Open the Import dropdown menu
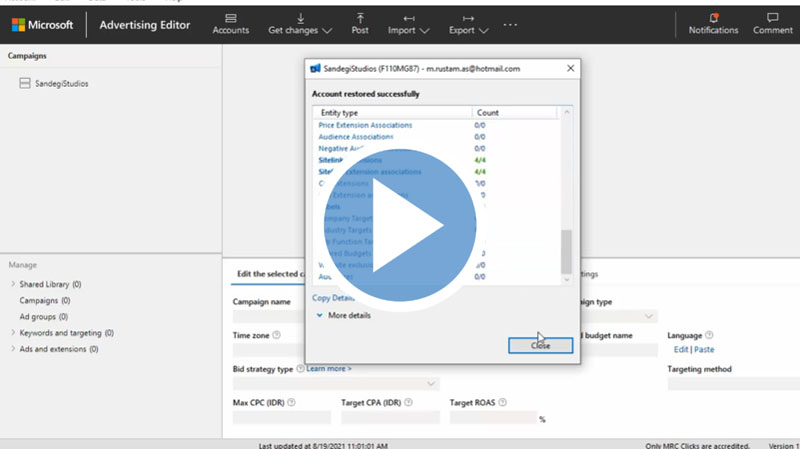Viewport: 800px width, 449px height. [408, 24]
